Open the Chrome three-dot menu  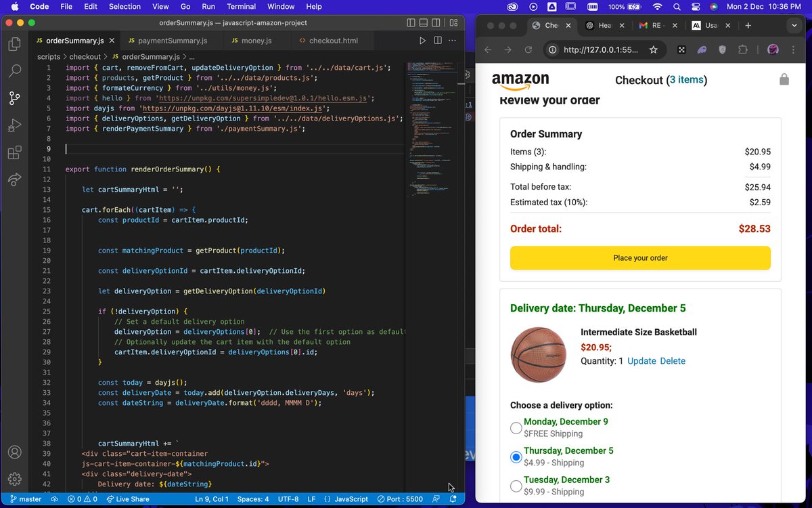coord(794,50)
